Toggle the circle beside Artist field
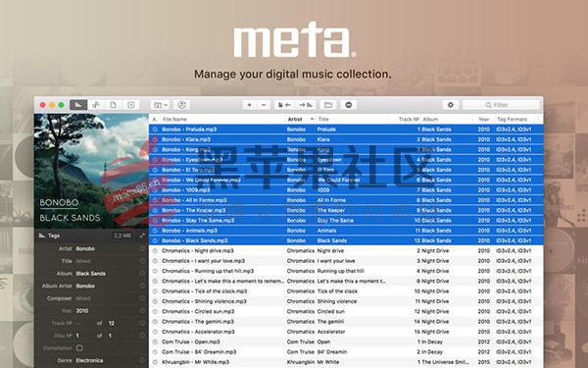Viewport: 588px width, 368px height. (142, 248)
